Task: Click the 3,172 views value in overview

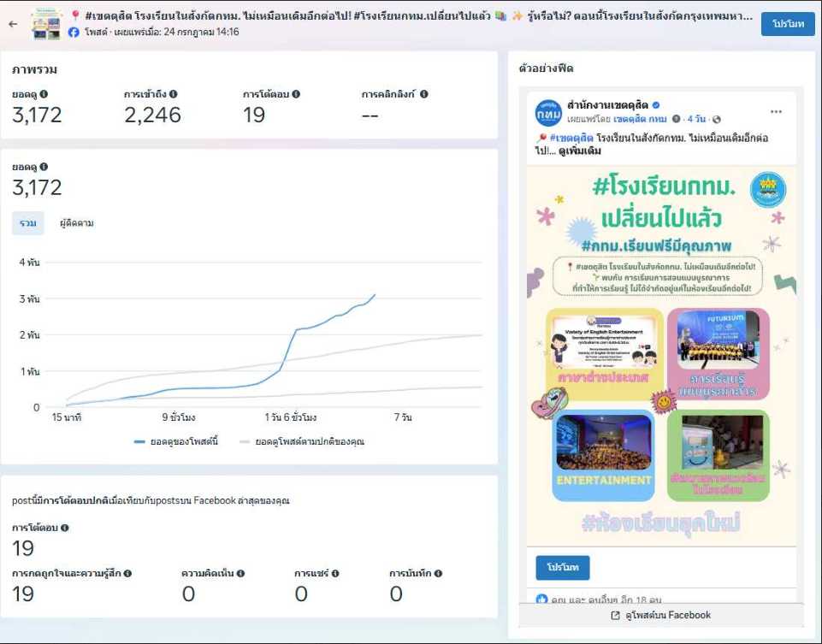Action: tap(37, 115)
